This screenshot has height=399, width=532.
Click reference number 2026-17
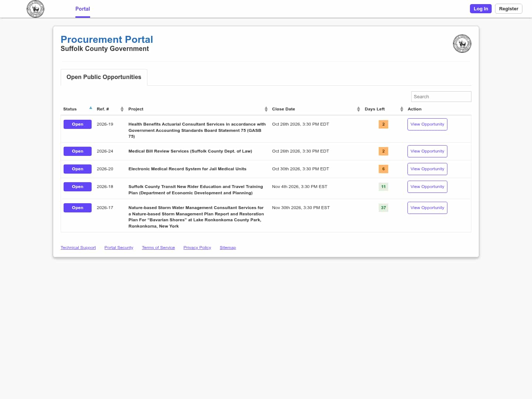pyautogui.click(x=105, y=208)
